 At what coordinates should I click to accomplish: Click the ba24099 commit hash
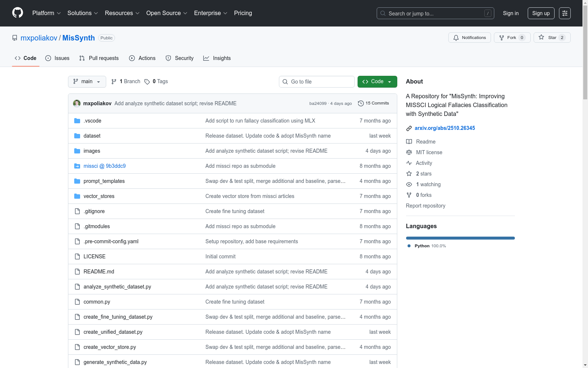(318, 103)
